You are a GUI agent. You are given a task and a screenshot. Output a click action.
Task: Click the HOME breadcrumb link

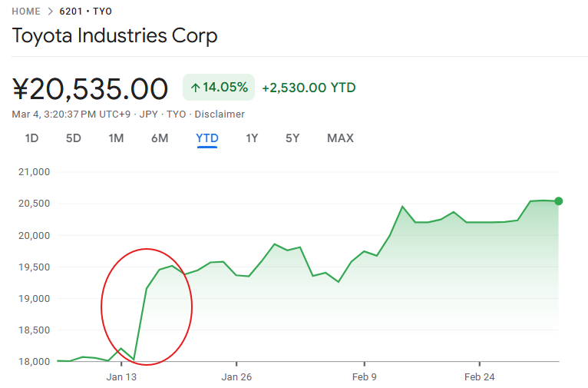click(x=27, y=12)
